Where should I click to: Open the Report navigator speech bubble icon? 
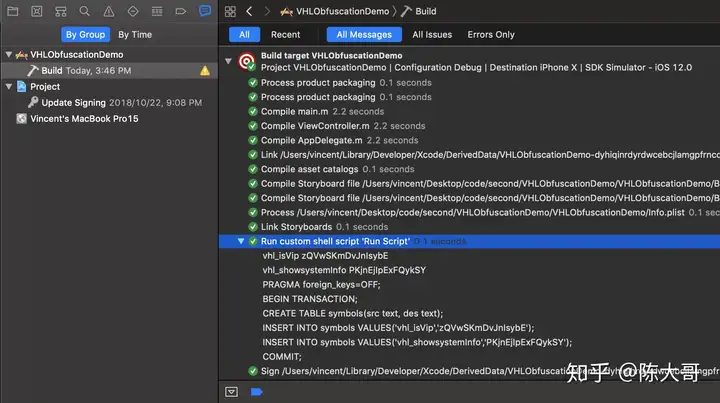click(205, 11)
